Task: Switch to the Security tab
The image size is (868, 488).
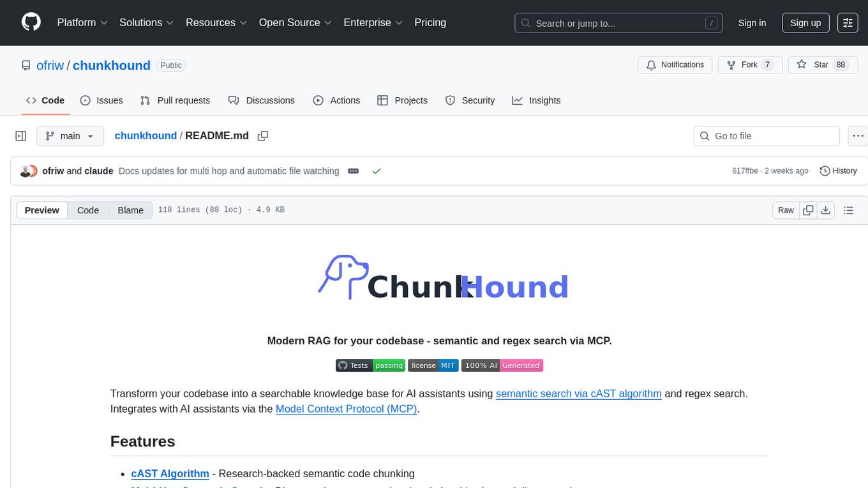Action: 470,100
